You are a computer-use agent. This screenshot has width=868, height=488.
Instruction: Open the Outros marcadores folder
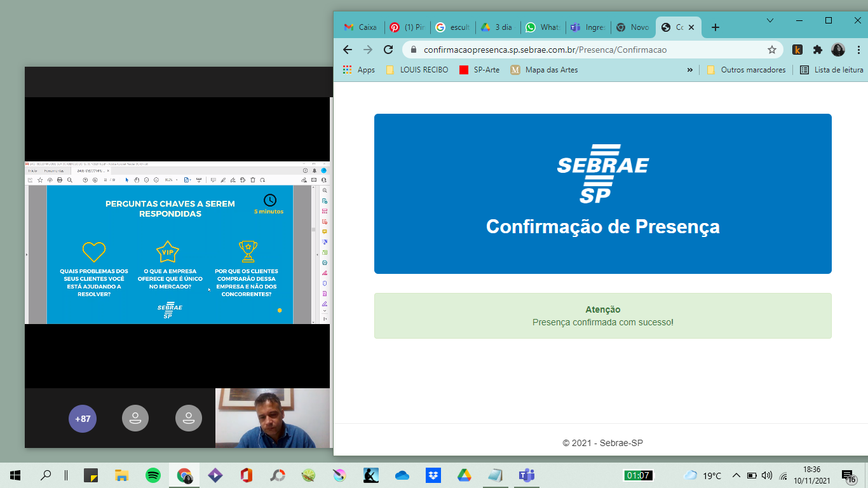tap(747, 70)
